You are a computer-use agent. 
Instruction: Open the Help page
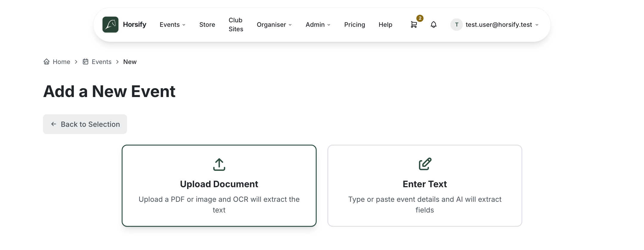(385, 25)
